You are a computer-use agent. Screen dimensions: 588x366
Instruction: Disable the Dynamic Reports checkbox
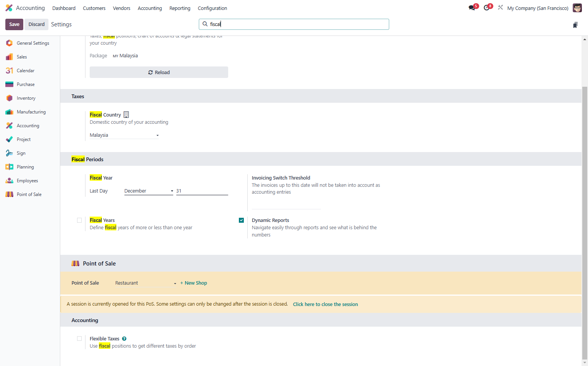tap(241, 220)
